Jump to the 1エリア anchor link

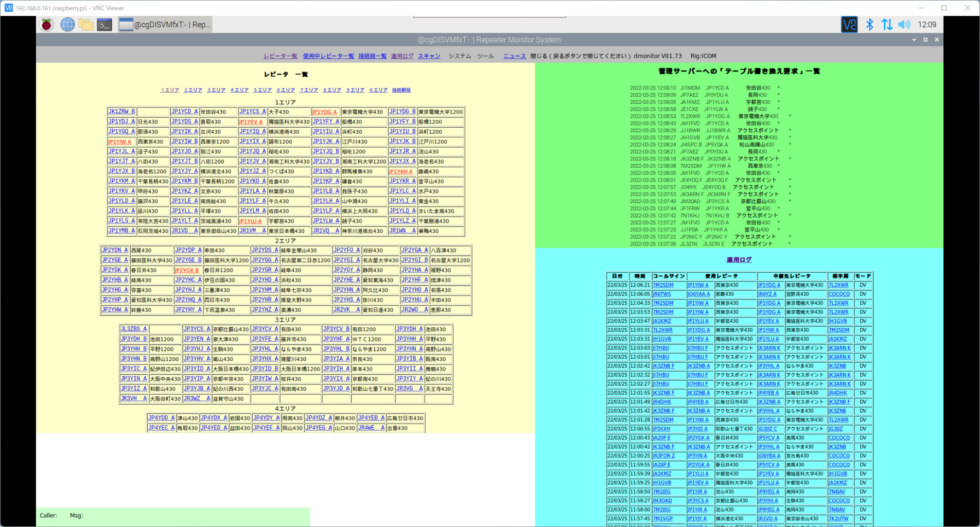coord(170,90)
